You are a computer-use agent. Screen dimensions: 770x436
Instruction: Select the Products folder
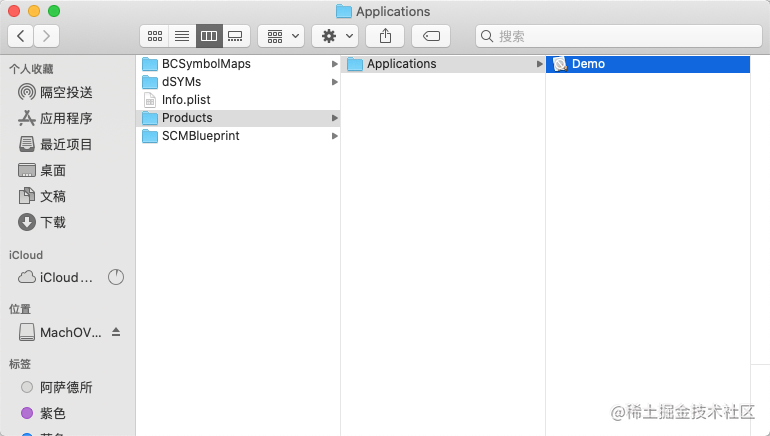(x=238, y=118)
